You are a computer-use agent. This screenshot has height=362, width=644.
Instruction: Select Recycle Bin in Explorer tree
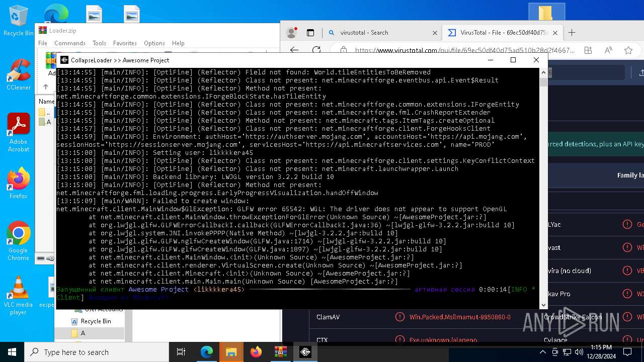[91, 321]
